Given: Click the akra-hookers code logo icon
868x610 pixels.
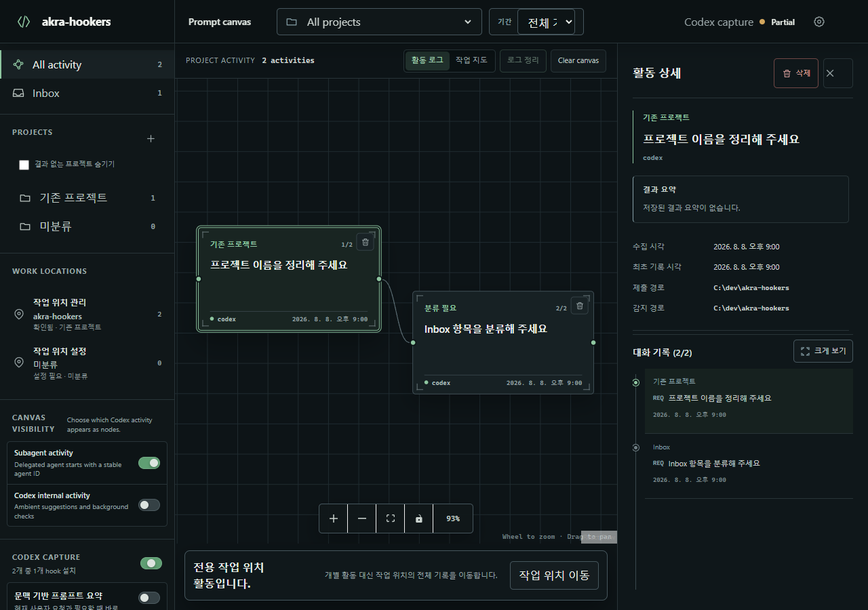Looking at the screenshot, I should coord(24,22).
